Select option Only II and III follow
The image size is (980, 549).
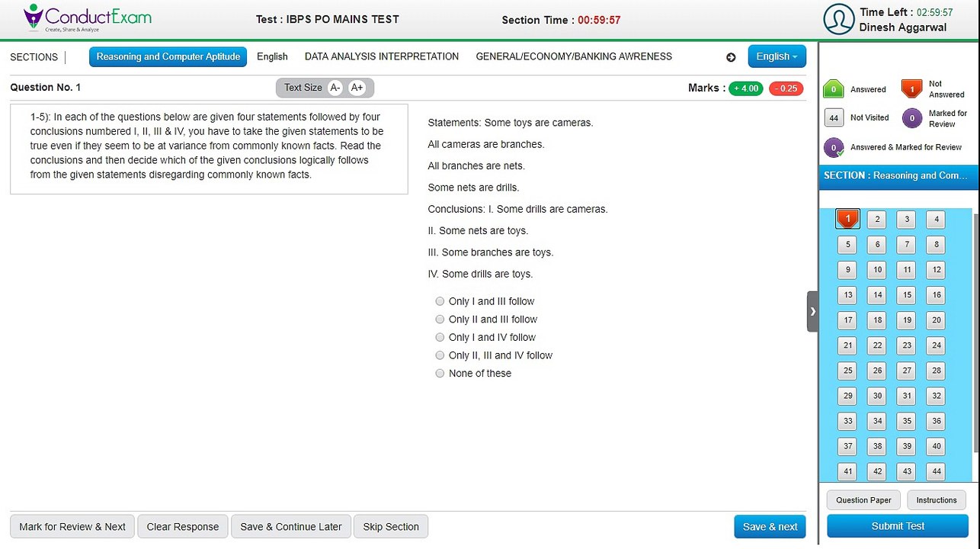coord(440,319)
